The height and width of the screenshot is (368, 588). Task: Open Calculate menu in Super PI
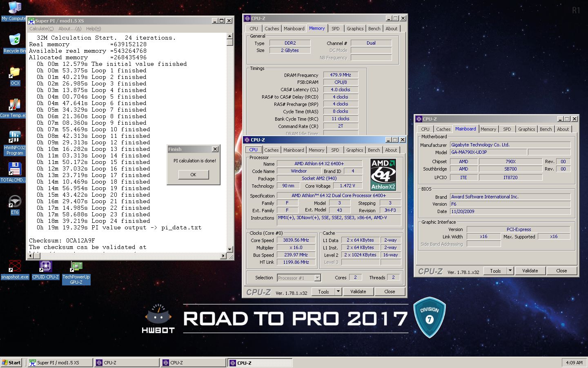[x=41, y=29]
